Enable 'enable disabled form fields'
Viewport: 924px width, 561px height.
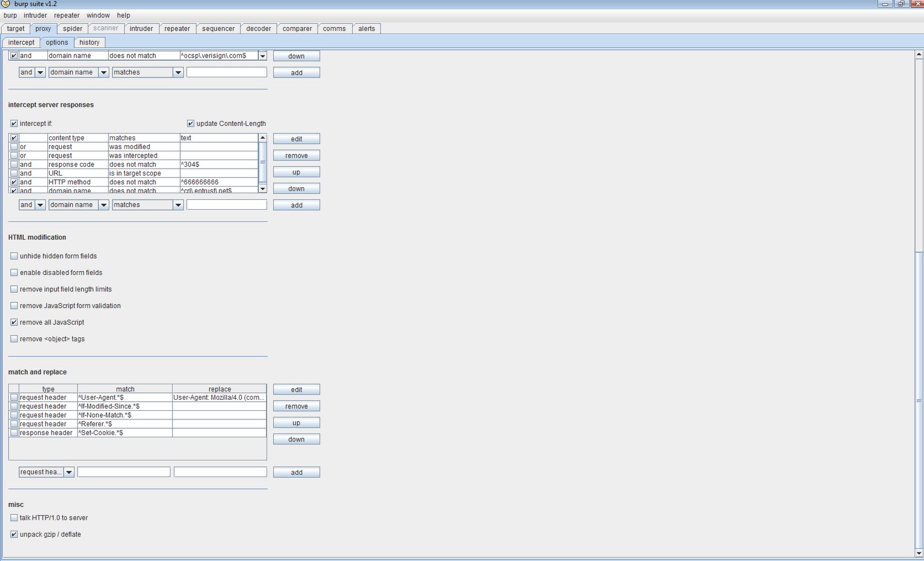coord(14,273)
